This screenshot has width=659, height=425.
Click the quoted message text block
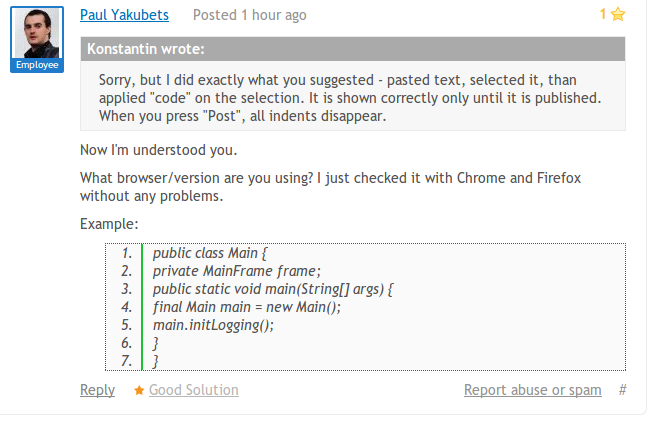click(350, 97)
